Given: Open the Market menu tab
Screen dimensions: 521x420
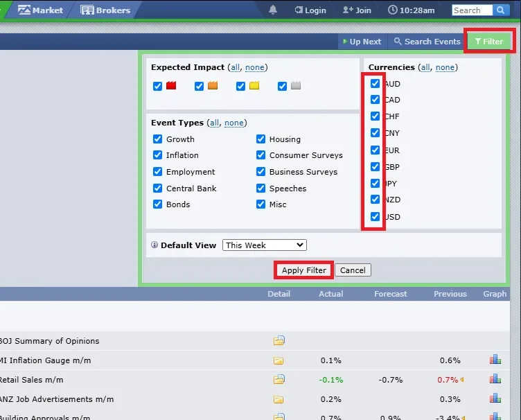Looking at the screenshot, I should (x=40, y=10).
